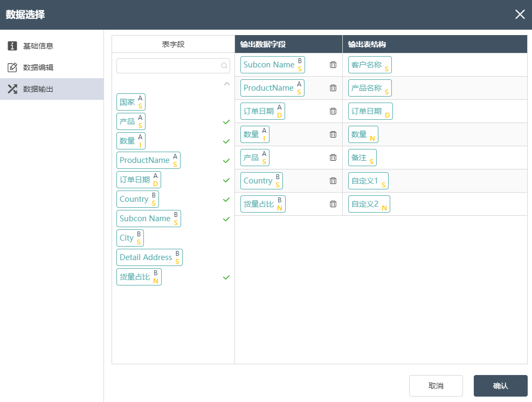Select the City field tag

click(130, 237)
